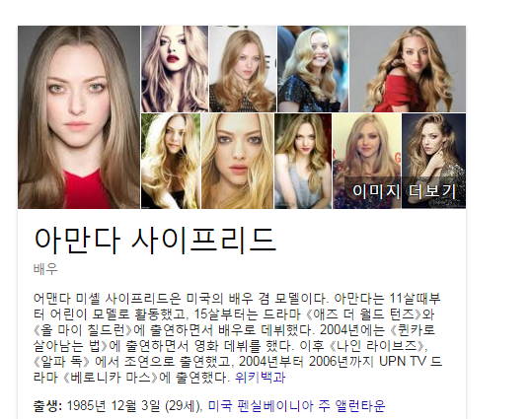The width and height of the screenshot is (532, 419).
Task: Click the 이미지 더보기 more images link
Action: [x=404, y=191]
